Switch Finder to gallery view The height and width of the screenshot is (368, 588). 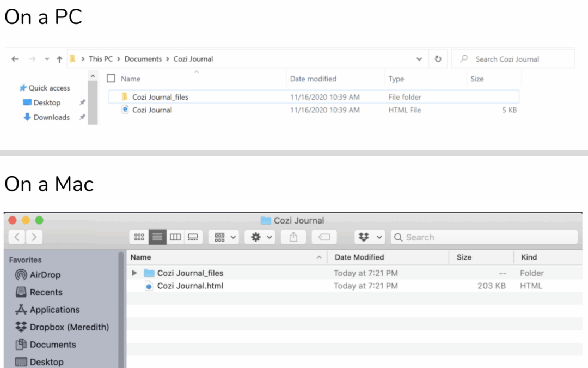click(193, 237)
